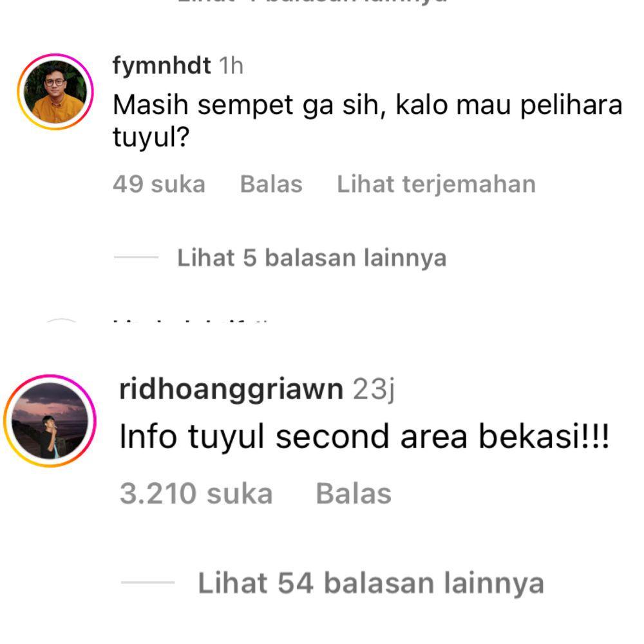Image resolution: width=644 pixels, height=644 pixels.
Task: Expand Lihat 5 balasan lainnya
Action: [312, 258]
